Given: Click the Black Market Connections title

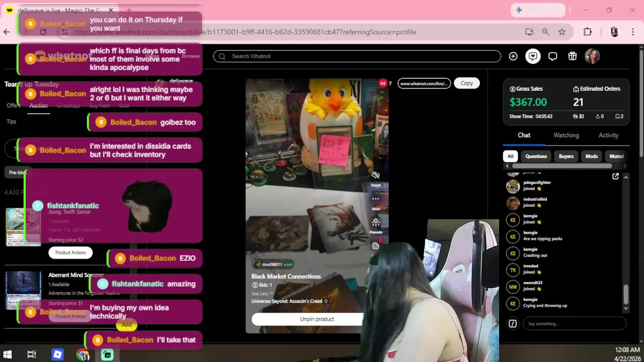Looking at the screenshot, I should click(286, 277).
